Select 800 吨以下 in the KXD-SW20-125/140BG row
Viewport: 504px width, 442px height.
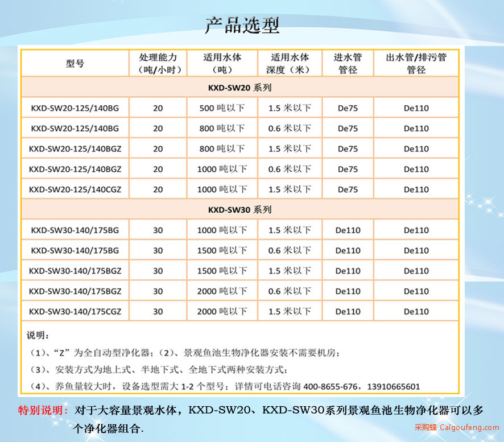point(222,128)
